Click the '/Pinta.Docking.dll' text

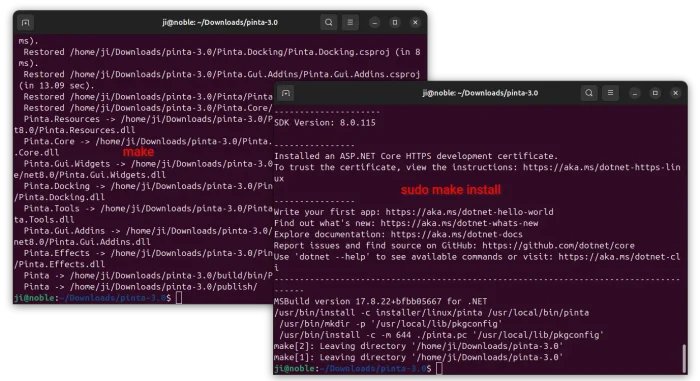pos(59,197)
